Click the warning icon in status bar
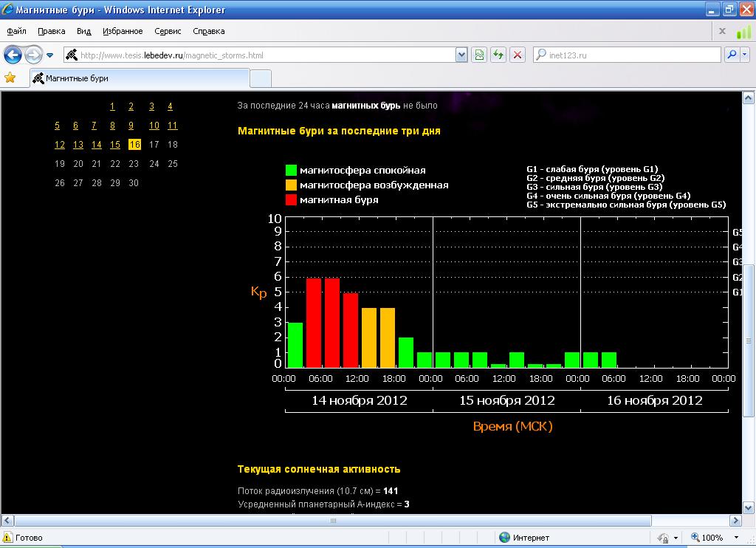Image resolution: width=756 pixels, height=548 pixels. (8, 538)
